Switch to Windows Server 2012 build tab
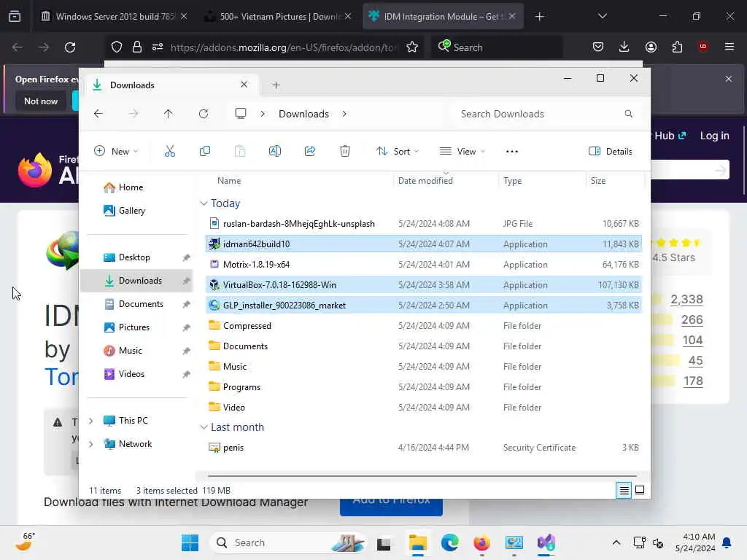The image size is (747, 560). point(115,17)
